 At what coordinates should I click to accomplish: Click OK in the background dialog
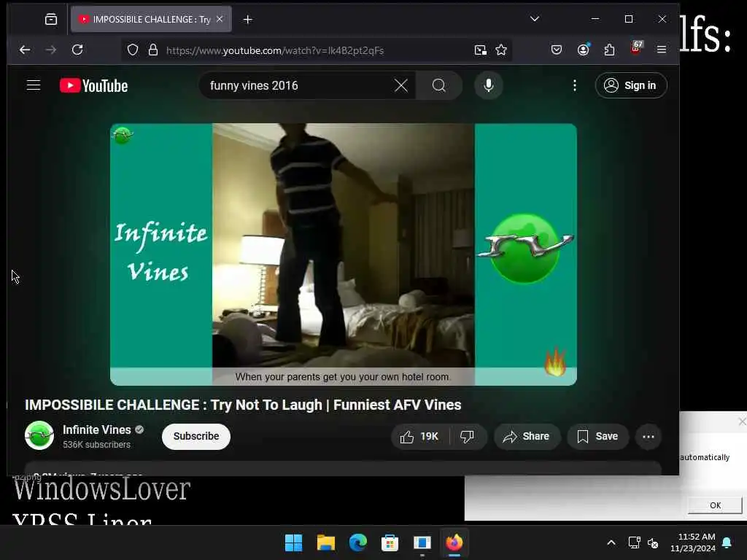click(x=715, y=505)
